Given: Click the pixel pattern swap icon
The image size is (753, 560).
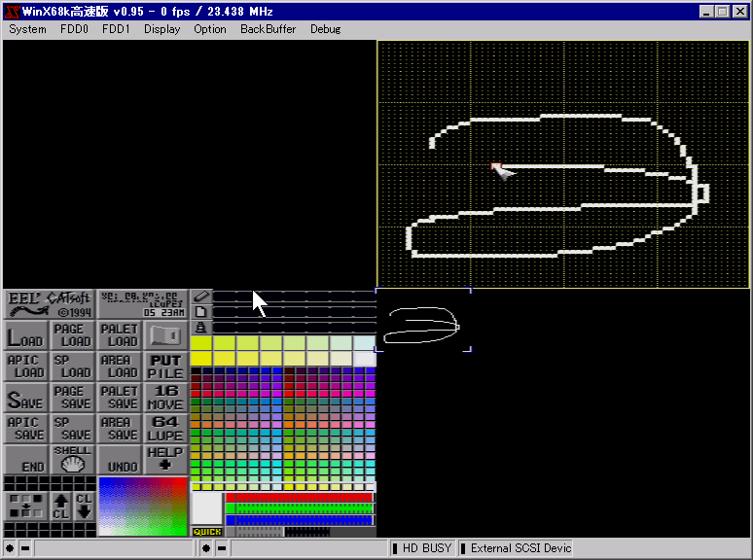Looking at the screenshot, I should 24,506.
